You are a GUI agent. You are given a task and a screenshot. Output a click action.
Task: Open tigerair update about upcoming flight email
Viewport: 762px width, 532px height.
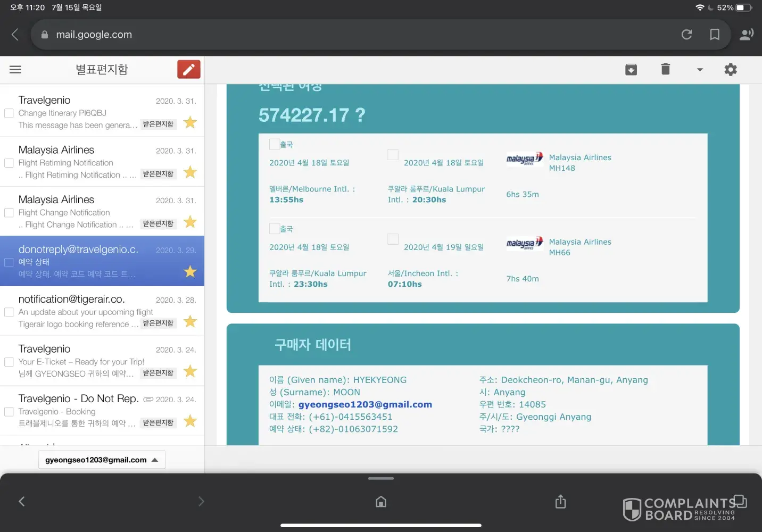click(x=102, y=311)
